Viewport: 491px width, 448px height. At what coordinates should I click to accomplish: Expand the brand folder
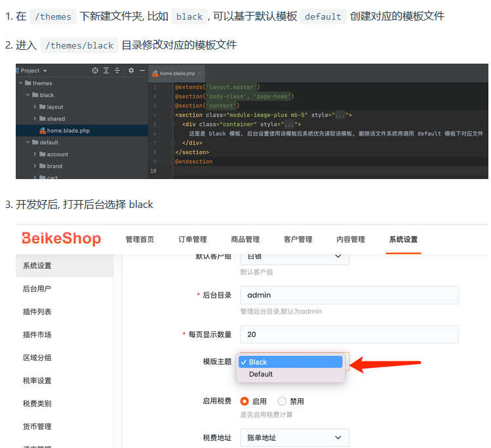tap(35, 166)
